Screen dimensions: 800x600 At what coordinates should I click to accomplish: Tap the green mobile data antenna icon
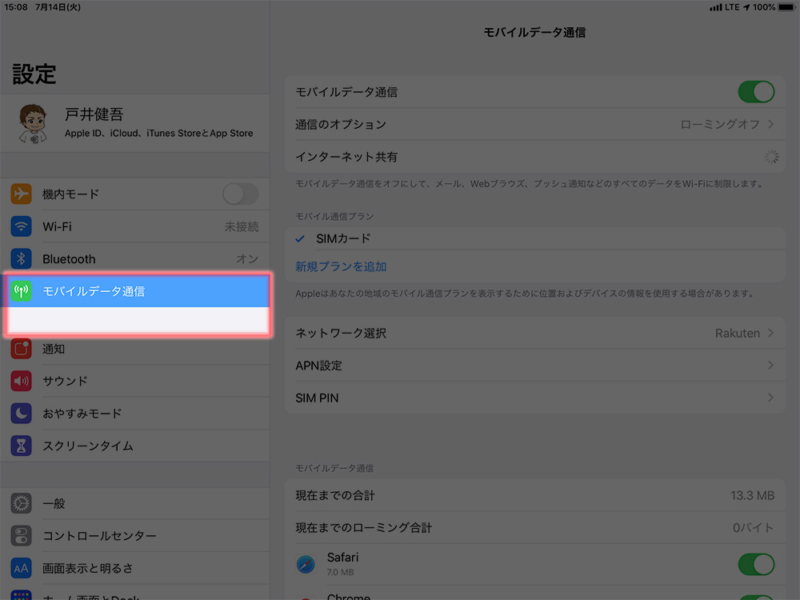(21, 291)
